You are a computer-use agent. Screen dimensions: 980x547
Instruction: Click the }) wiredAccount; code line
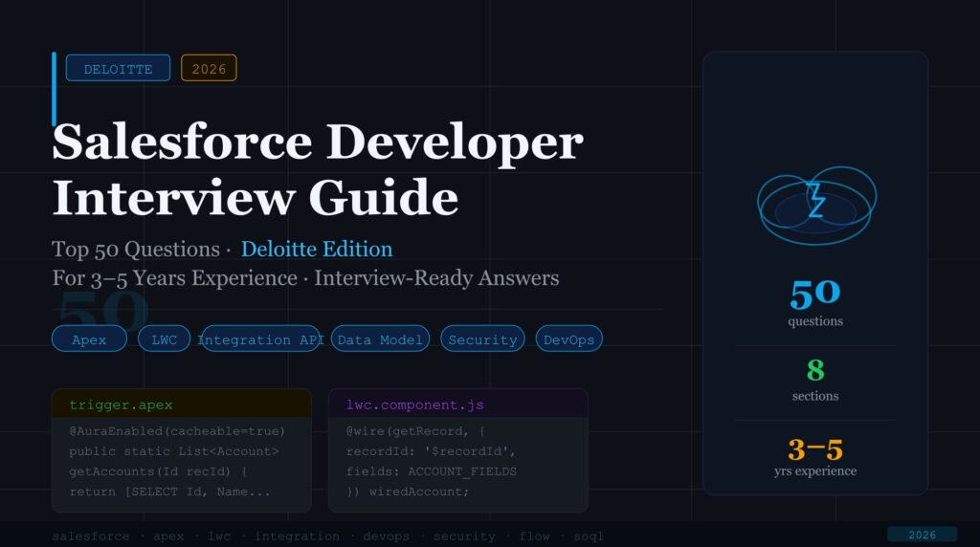pyautogui.click(x=408, y=492)
